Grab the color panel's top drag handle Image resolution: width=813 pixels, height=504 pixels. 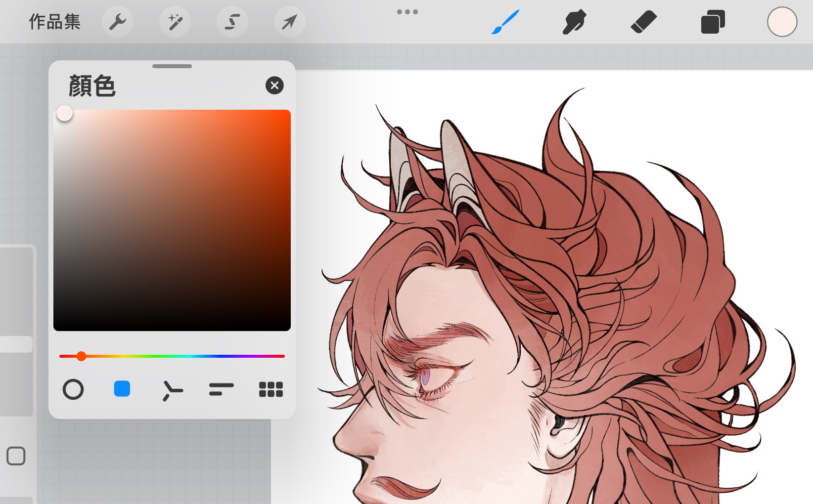click(172, 66)
